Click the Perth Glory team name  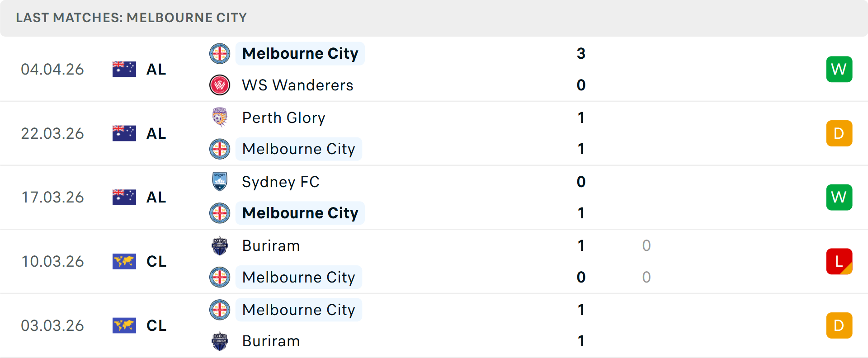tap(283, 118)
